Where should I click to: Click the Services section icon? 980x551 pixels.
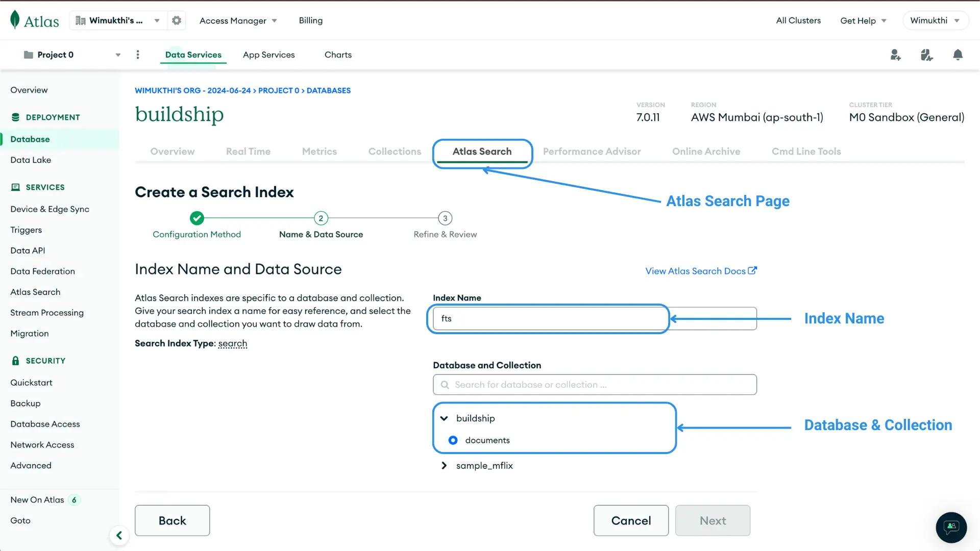pos(15,187)
